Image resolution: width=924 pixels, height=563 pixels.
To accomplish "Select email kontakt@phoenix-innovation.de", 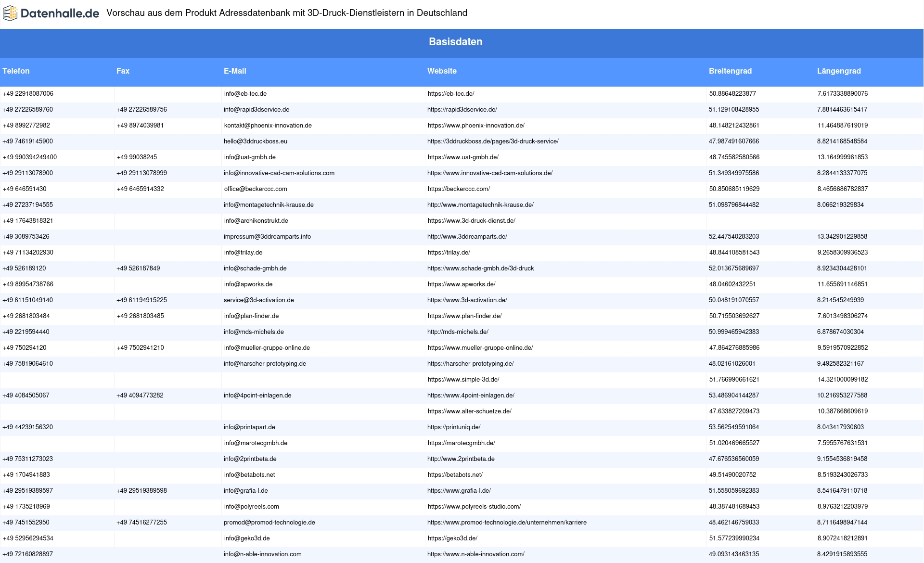I will [268, 126].
